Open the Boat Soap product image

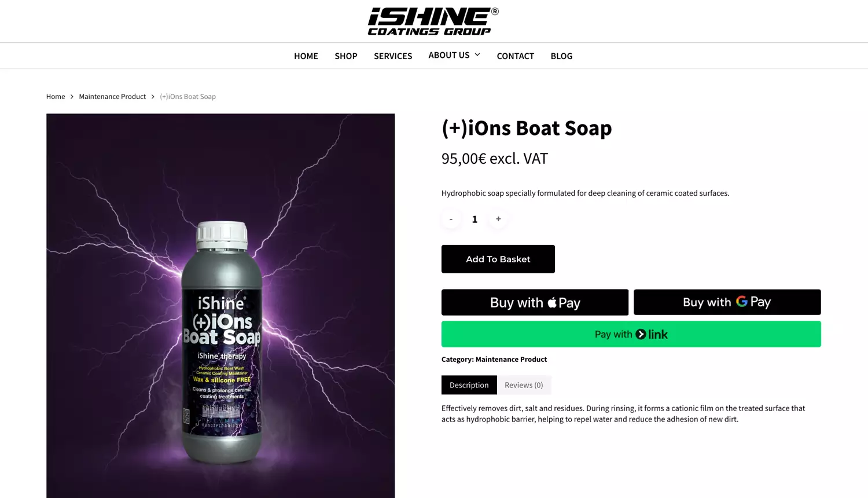pos(220,306)
